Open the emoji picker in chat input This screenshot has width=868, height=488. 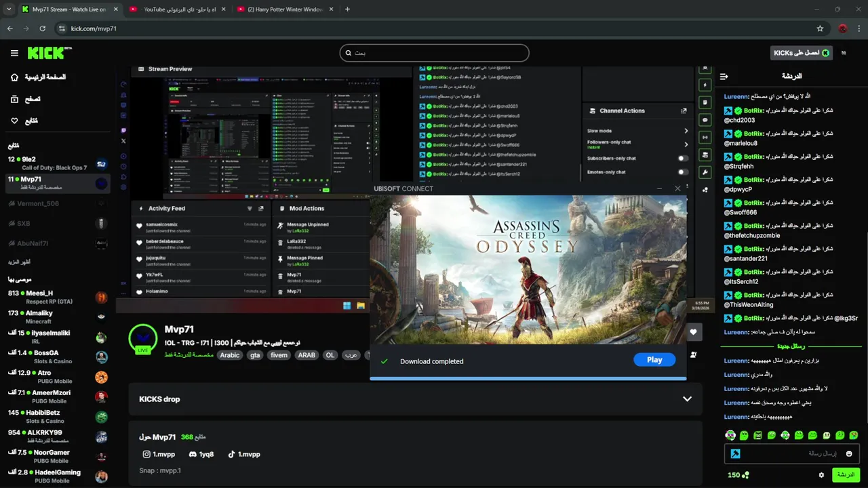coord(849,453)
